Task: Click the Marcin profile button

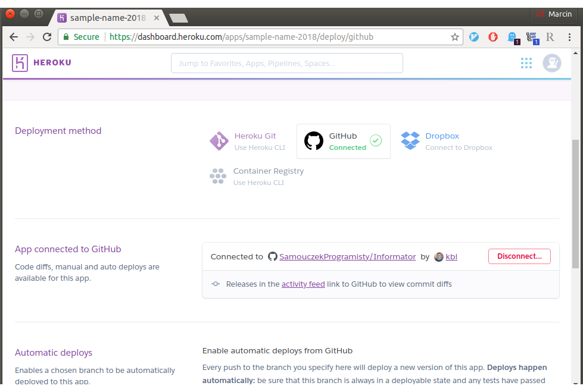Action: 554,14
